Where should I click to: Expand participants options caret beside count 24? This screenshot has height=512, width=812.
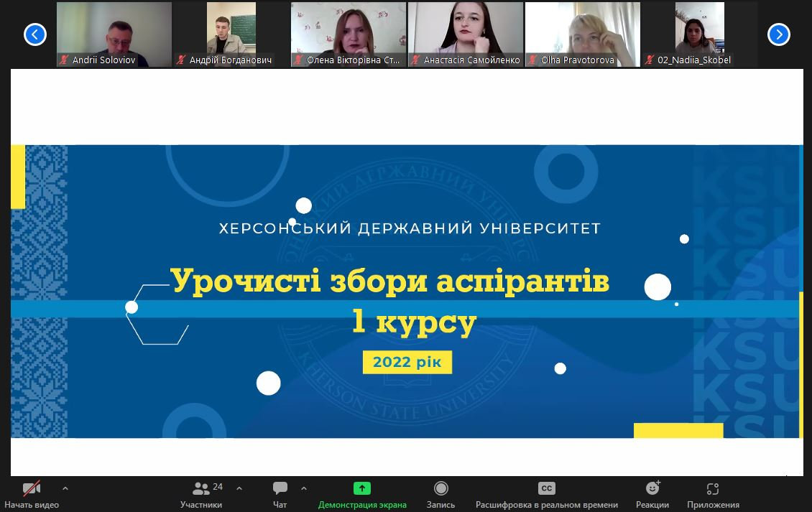tap(239, 488)
